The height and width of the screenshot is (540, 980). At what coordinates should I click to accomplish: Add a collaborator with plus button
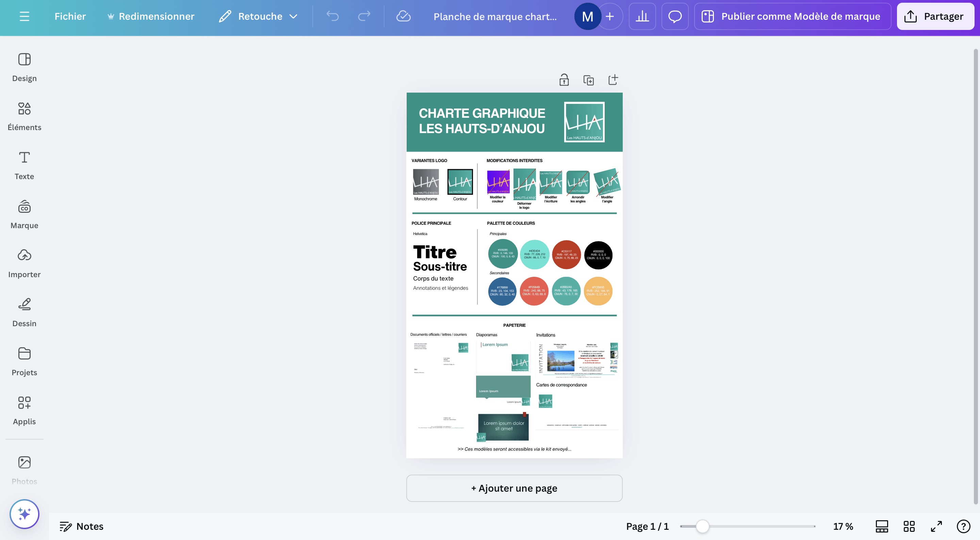[610, 16]
